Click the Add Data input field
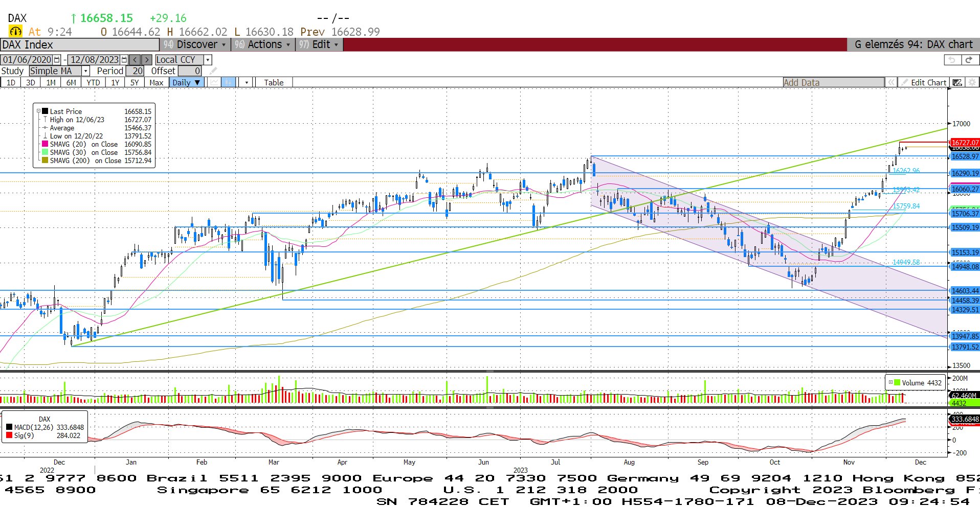Screen dimensions: 980x530 click(x=833, y=82)
